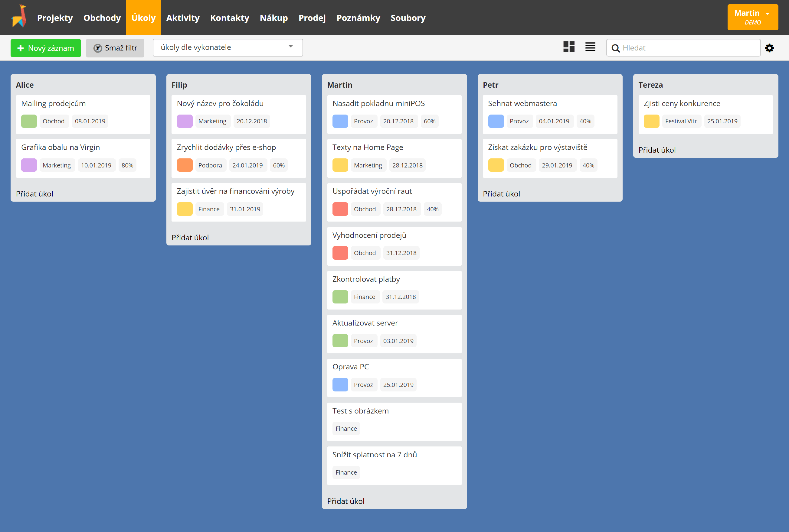Click 80% progress on Grafika obalu na Virgin

pyautogui.click(x=127, y=165)
